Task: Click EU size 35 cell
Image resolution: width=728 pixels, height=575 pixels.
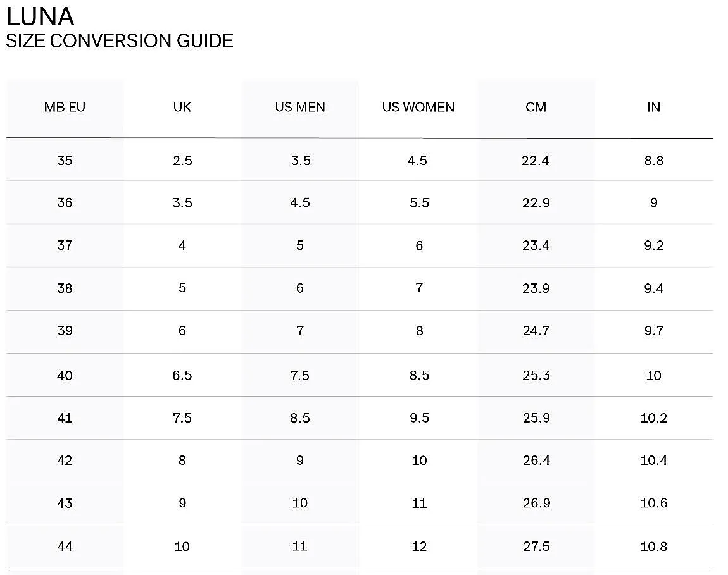Action: coord(65,161)
